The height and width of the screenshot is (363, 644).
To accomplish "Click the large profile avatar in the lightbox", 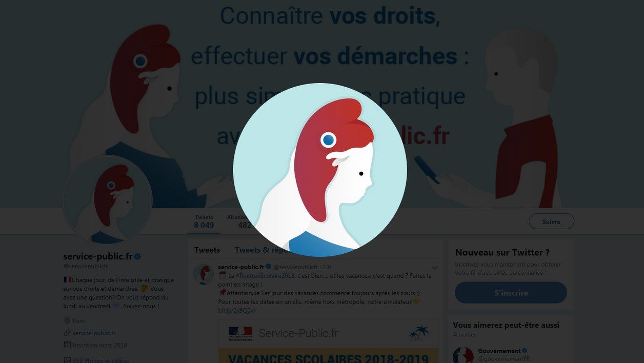I will (320, 170).
